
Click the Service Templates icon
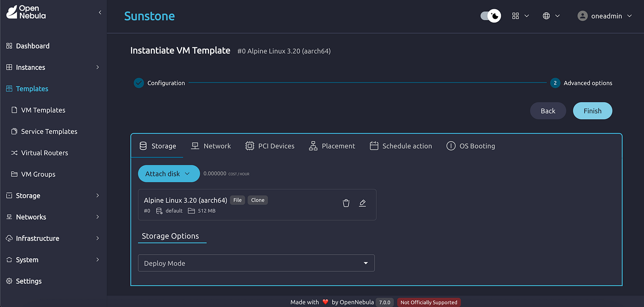pos(14,132)
